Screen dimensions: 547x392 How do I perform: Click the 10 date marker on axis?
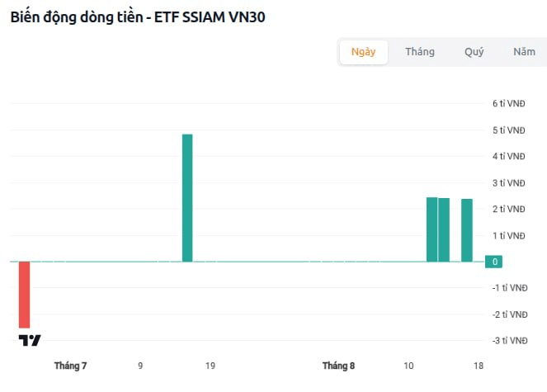pyautogui.click(x=408, y=366)
